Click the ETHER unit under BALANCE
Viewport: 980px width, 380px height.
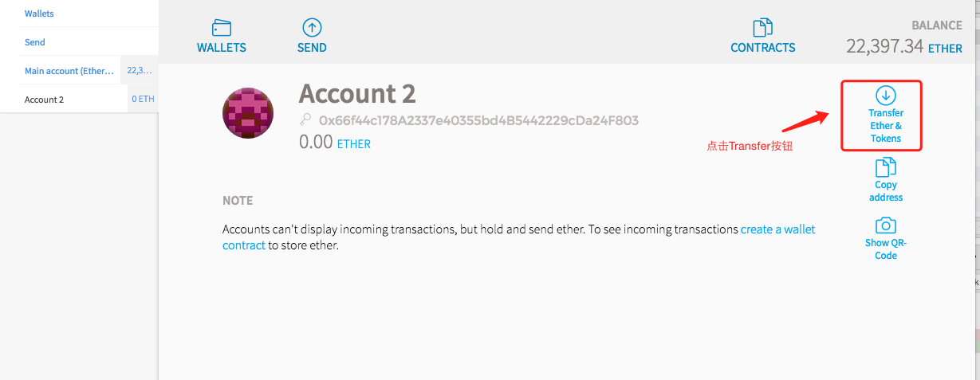945,48
